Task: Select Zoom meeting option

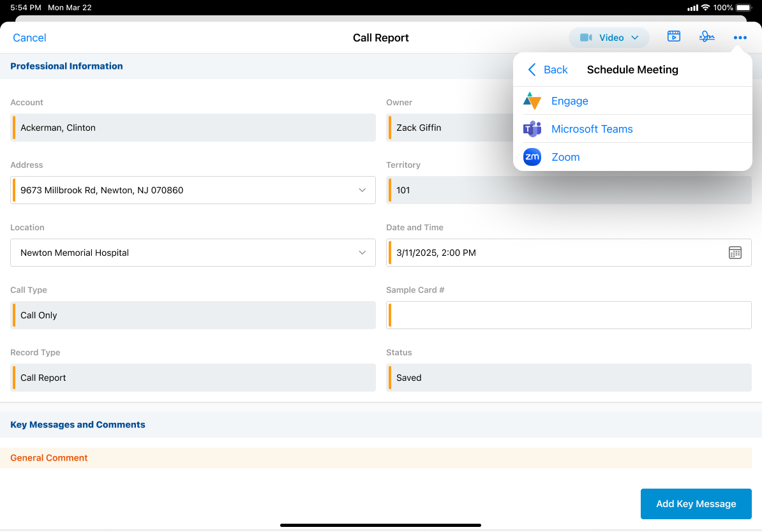Action: pos(565,157)
